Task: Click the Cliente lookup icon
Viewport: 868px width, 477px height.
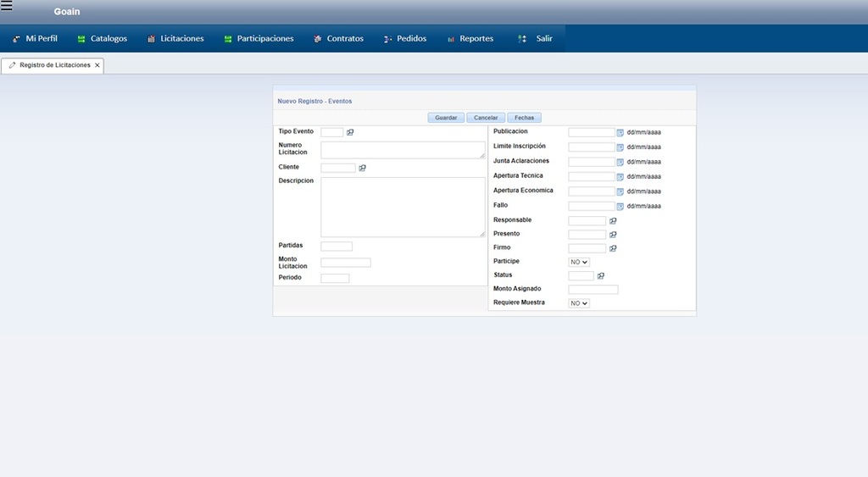Action: [362, 168]
